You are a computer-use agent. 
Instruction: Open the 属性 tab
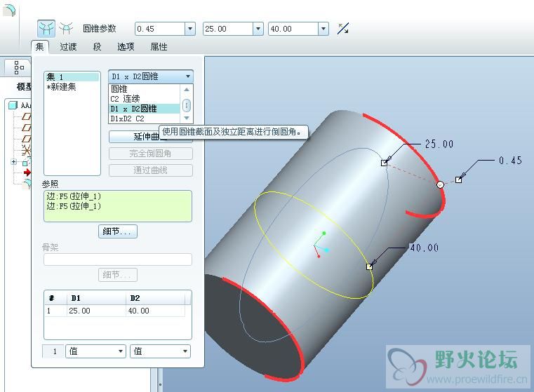click(x=159, y=46)
